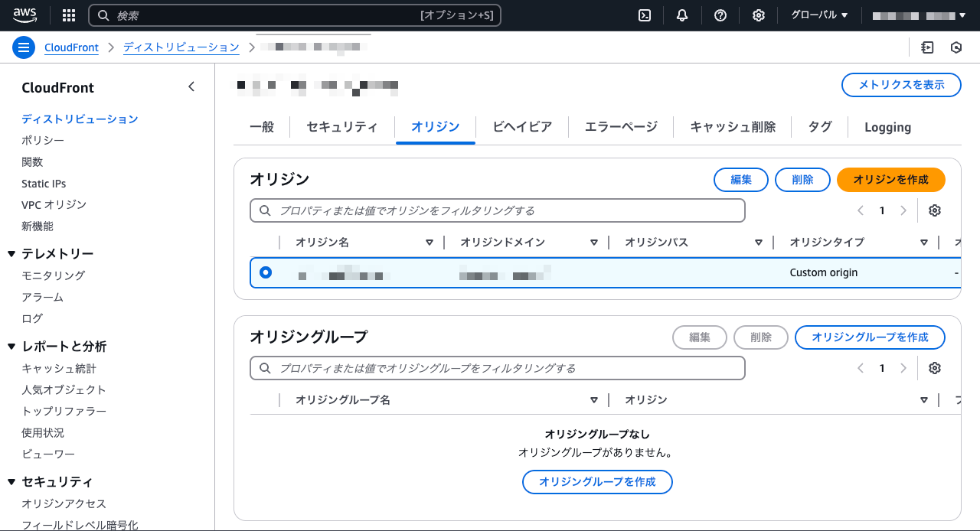Collapse the CloudFront side navigation arrow
Screen dimensions: 980x531
tap(191, 87)
